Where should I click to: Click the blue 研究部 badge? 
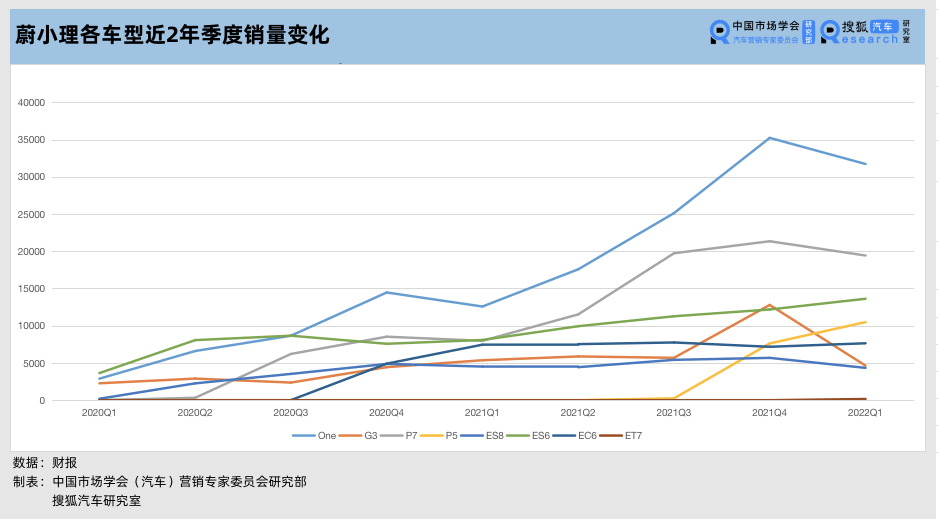[x=809, y=32]
